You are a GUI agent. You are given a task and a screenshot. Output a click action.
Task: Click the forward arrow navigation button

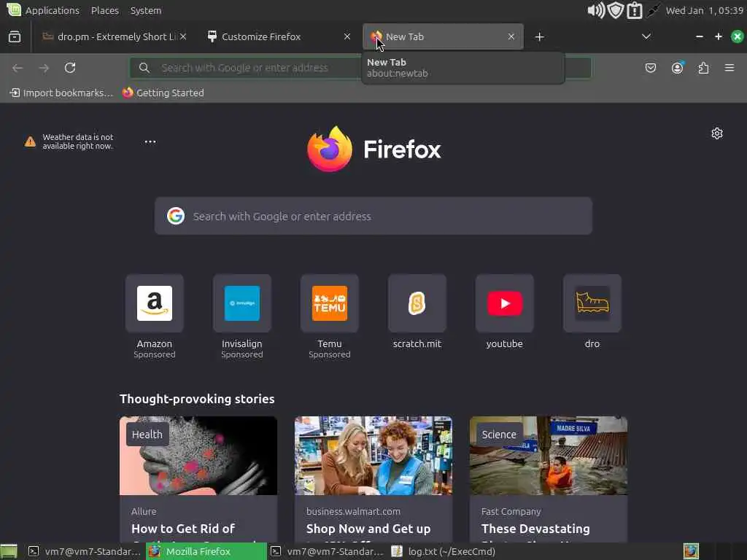pyautogui.click(x=44, y=68)
